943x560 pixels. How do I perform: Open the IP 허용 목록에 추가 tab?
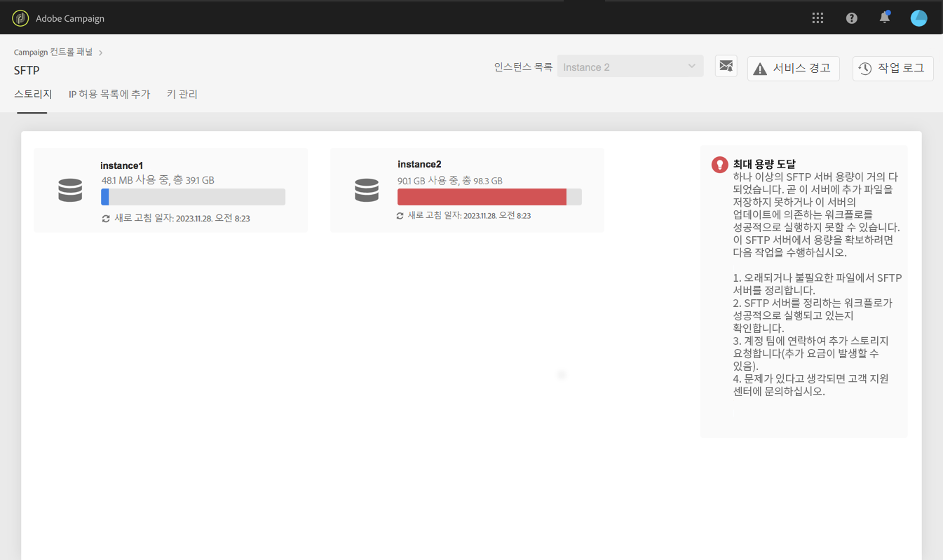[x=109, y=95]
